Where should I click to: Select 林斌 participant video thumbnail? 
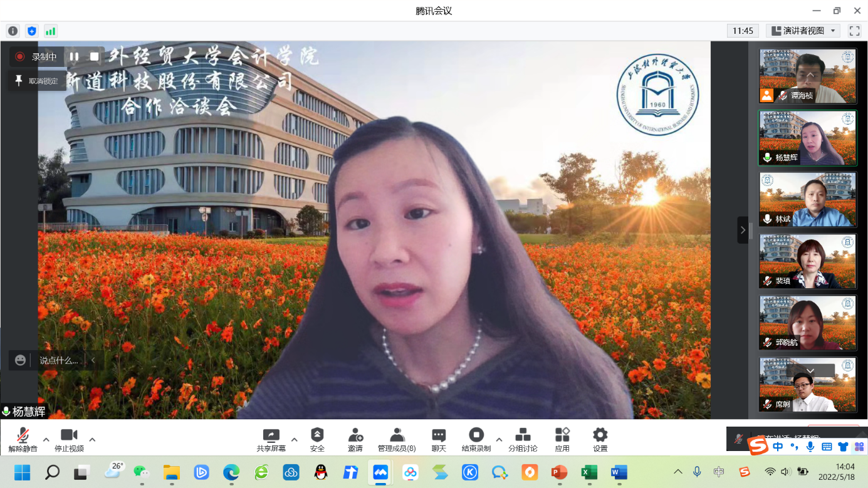807,199
